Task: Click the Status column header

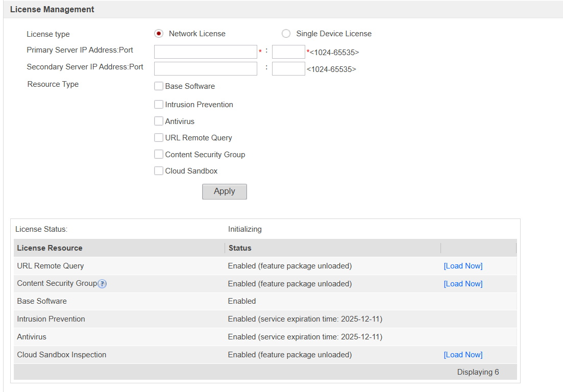Action: [240, 248]
